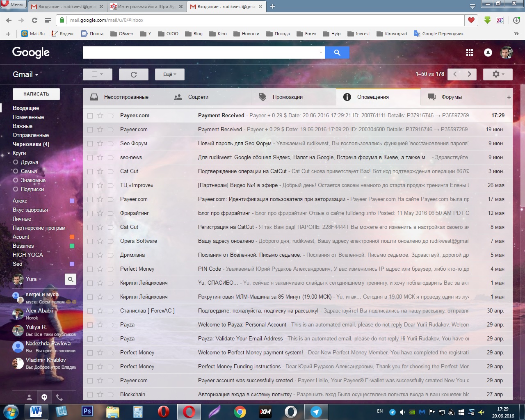Check the Станислав [ ForexAC ] email checkbox
The image size is (525, 420).
[90, 311]
